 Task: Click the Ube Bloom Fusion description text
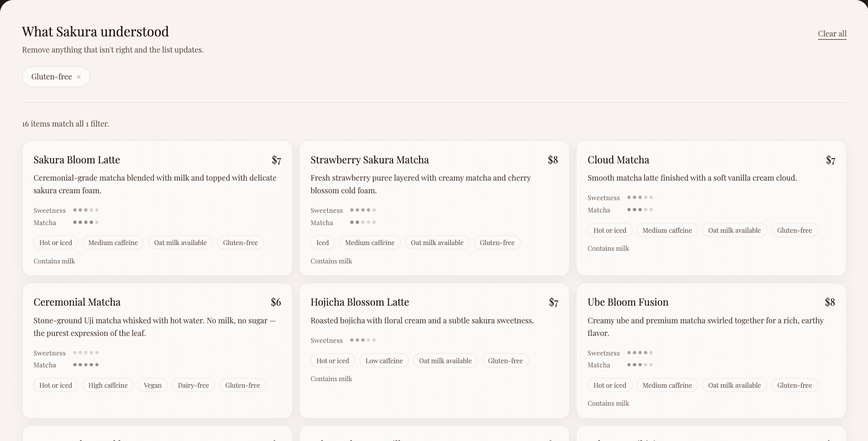(x=706, y=327)
